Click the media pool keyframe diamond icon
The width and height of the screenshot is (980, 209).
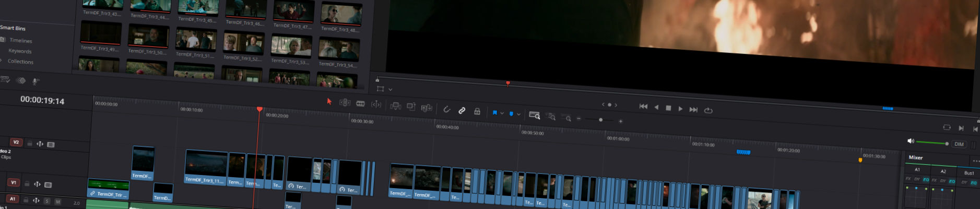tap(21, 80)
